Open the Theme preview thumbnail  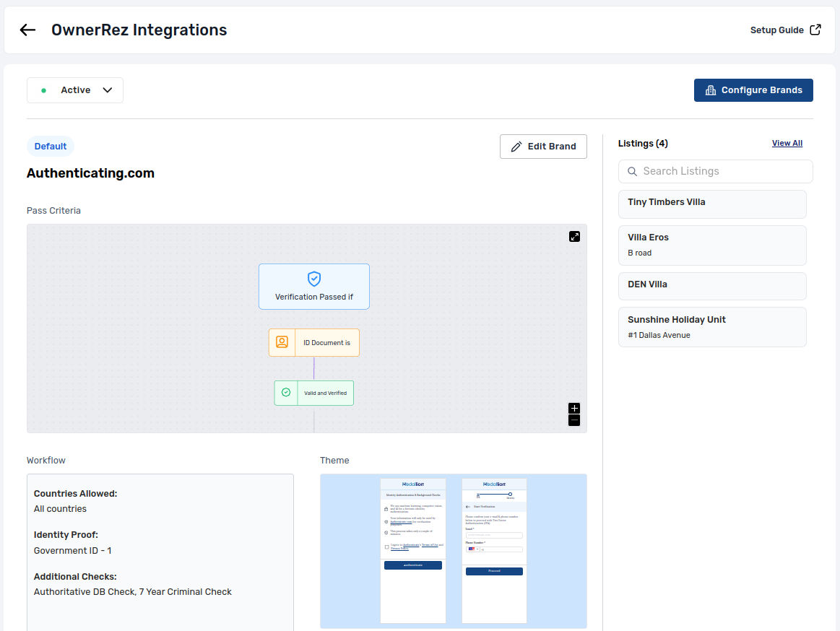tap(453, 551)
